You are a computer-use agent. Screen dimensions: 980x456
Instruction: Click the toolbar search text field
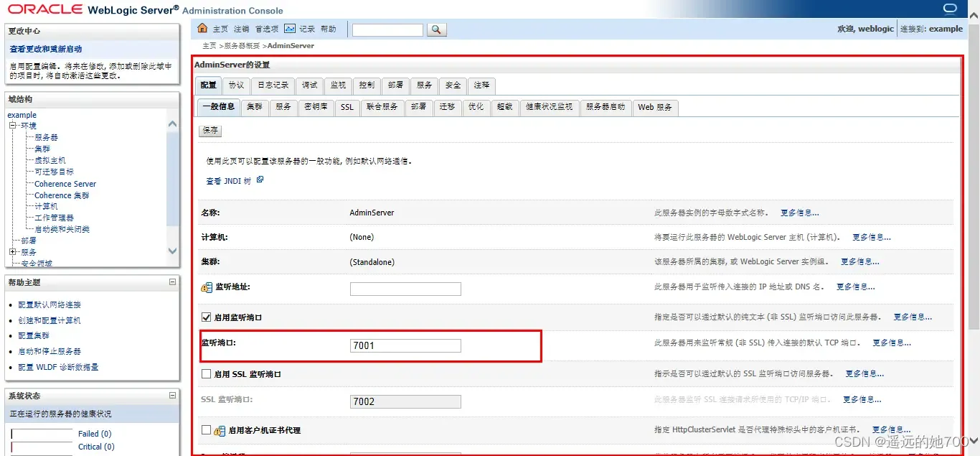(x=387, y=30)
